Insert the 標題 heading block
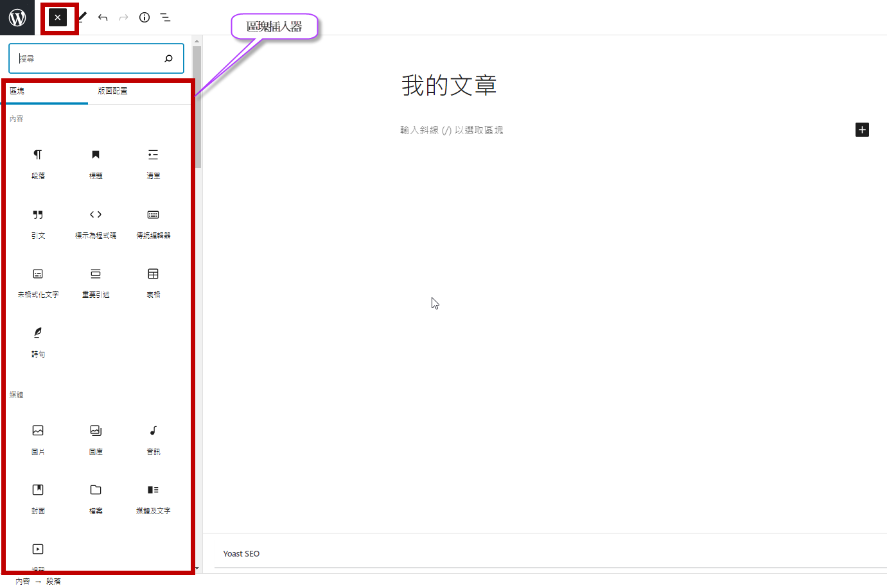The width and height of the screenshot is (887, 588). (96, 162)
